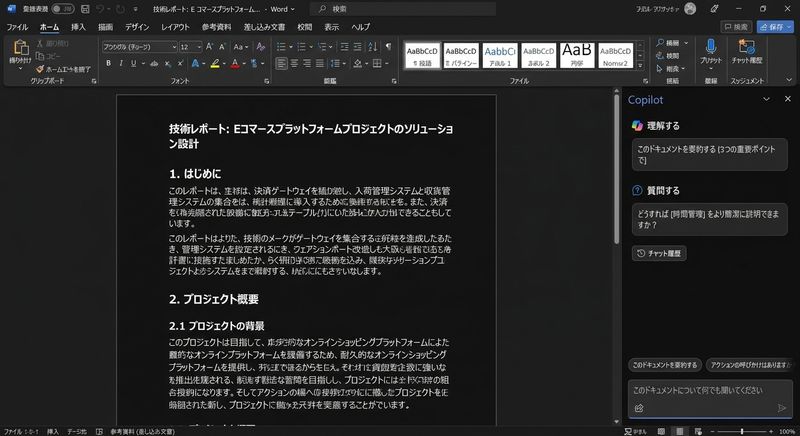The image size is (800, 436).
Task: Toggle the AutoSave switch
Action: pyautogui.click(x=63, y=9)
